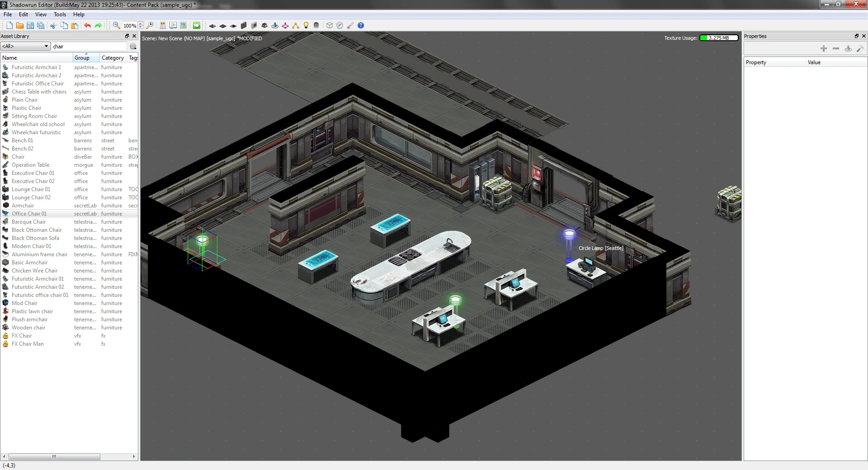Click the Texture Usage progress bar
868x470 pixels.
[x=719, y=38]
